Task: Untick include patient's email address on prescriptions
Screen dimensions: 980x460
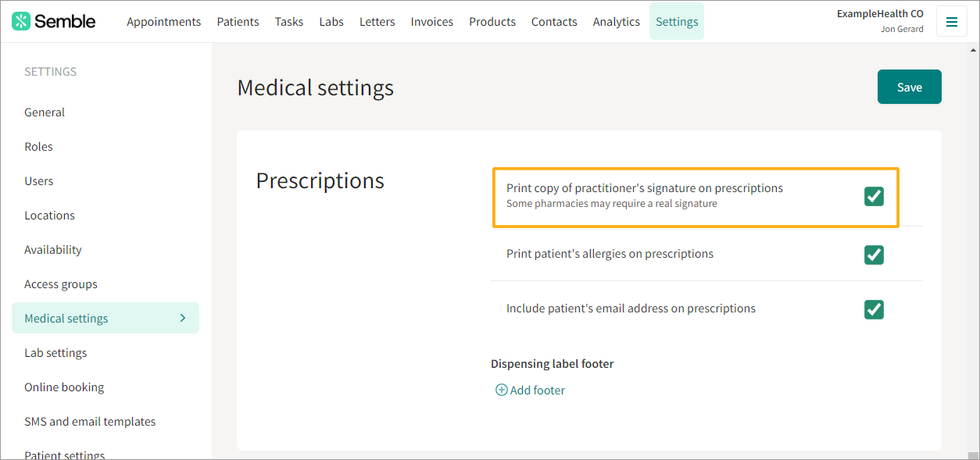Action: 874,309
